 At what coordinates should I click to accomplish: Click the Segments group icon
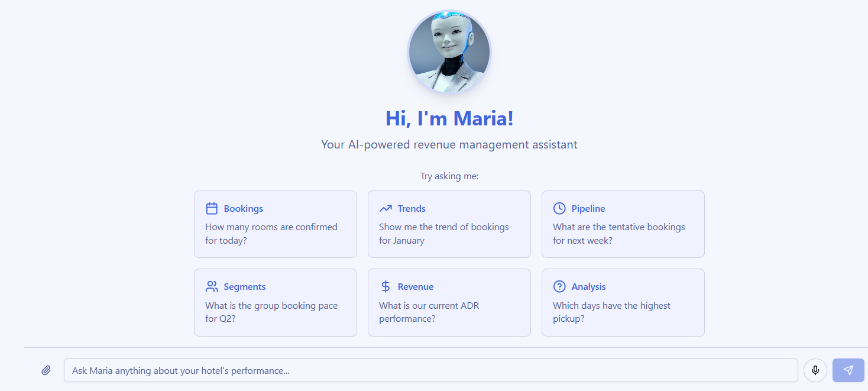[212, 286]
